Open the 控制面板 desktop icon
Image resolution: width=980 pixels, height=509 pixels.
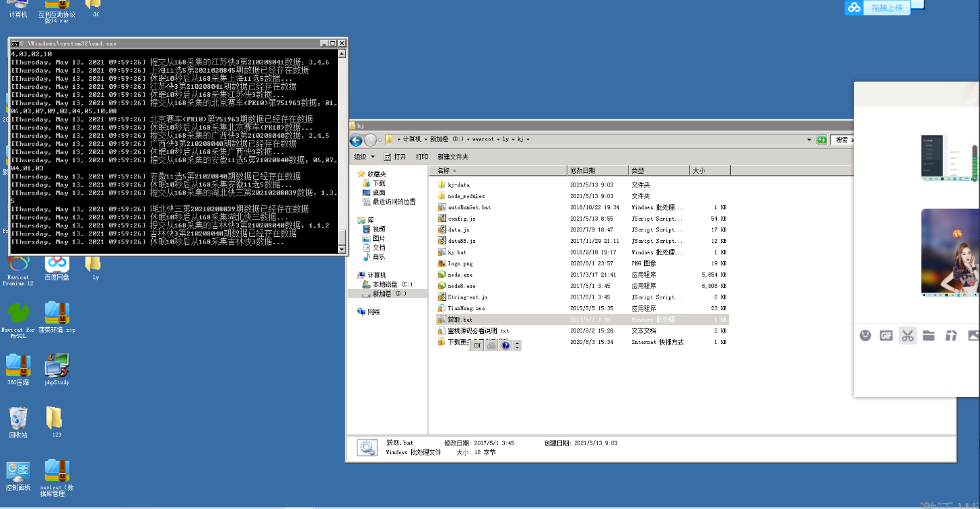[x=18, y=475]
